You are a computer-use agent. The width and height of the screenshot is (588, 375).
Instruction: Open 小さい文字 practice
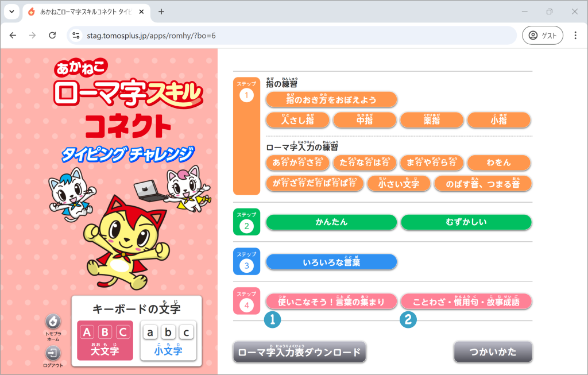tap(399, 183)
